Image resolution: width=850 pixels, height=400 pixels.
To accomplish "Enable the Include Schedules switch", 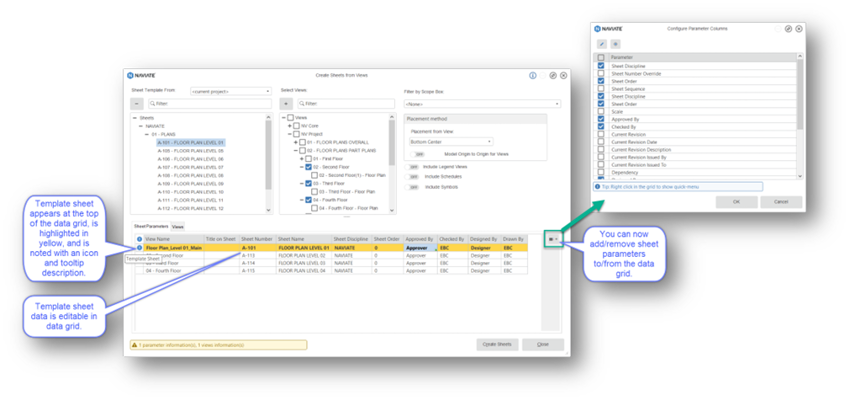I will 414,177.
